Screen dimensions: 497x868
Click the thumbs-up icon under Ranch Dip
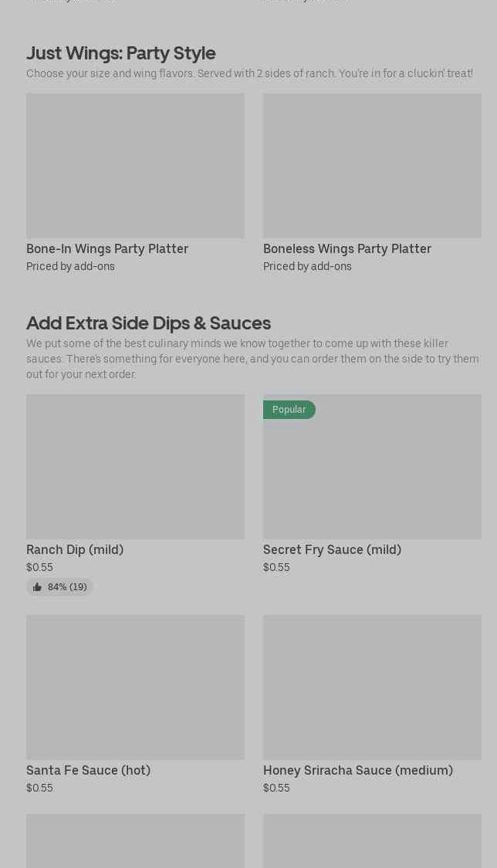point(37,587)
